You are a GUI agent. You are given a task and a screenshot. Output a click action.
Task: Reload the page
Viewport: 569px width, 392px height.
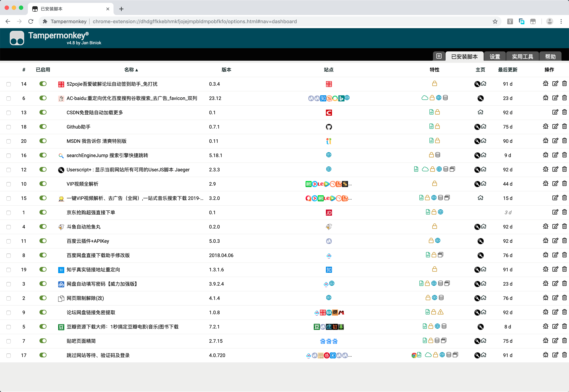pos(31,21)
